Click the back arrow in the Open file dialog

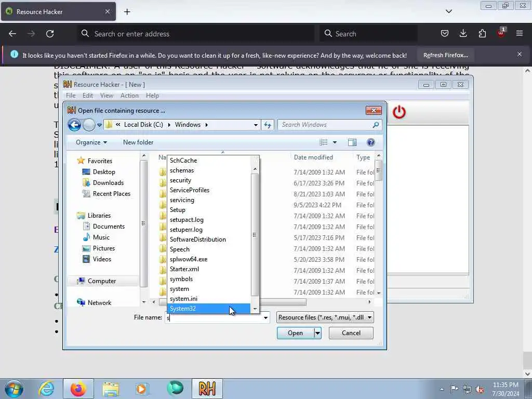tap(74, 125)
